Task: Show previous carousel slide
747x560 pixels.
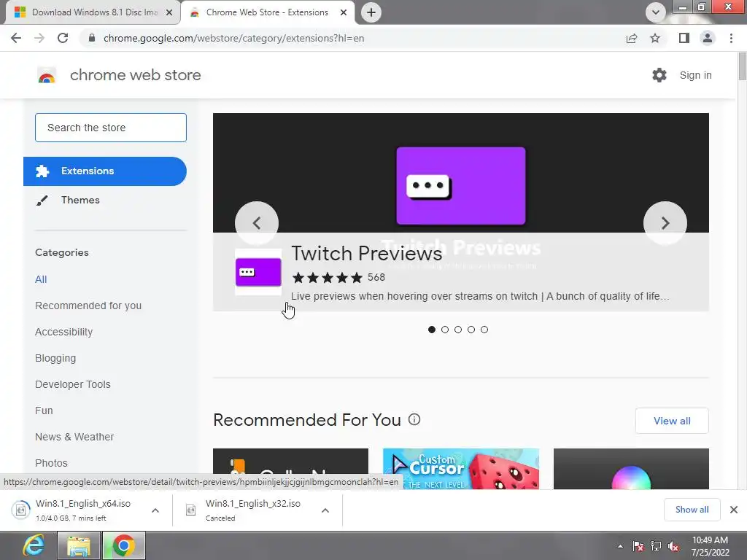Action: pyautogui.click(x=257, y=223)
